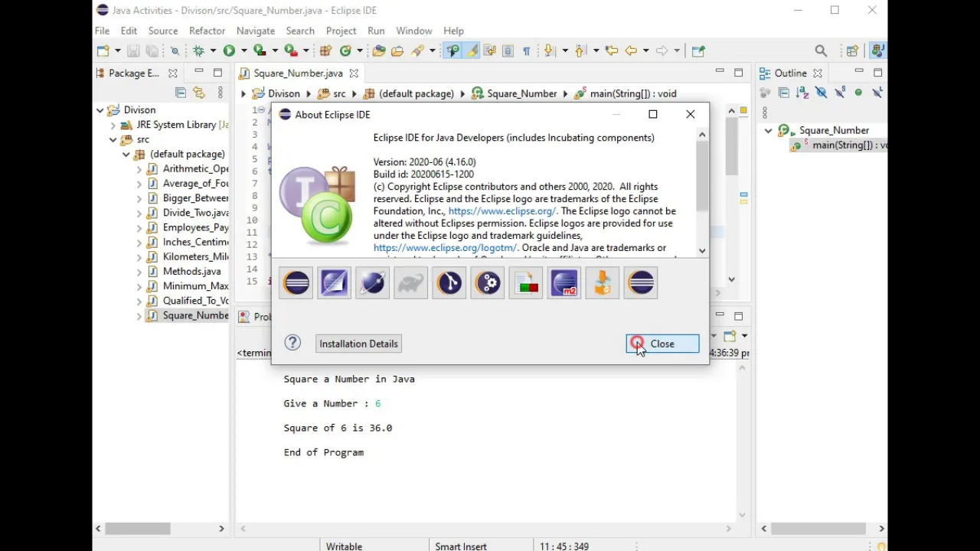Toggle Hide Fields in Outline view
The image size is (980, 551).
(821, 93)
